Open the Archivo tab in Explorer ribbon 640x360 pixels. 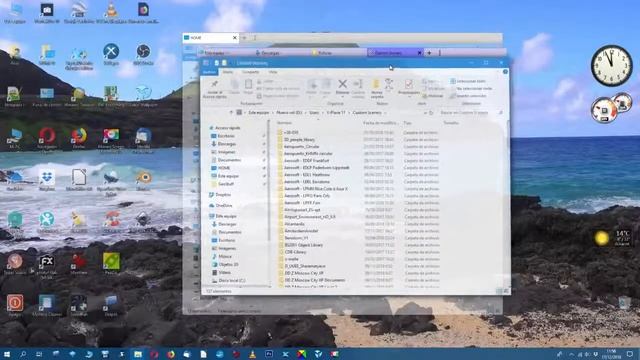point(209,72)
